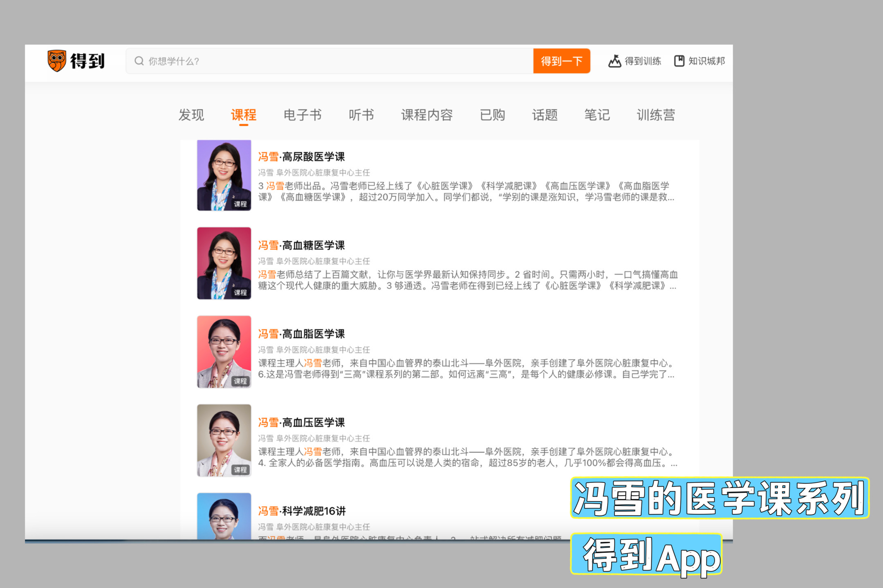Click the 高血糖医学课 author subtitle line

tap(314, 261)
